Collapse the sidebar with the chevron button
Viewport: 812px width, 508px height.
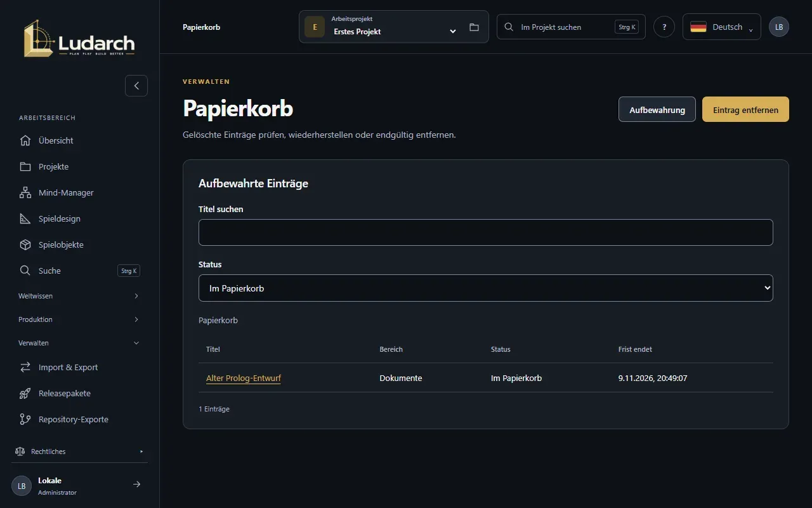136,86
